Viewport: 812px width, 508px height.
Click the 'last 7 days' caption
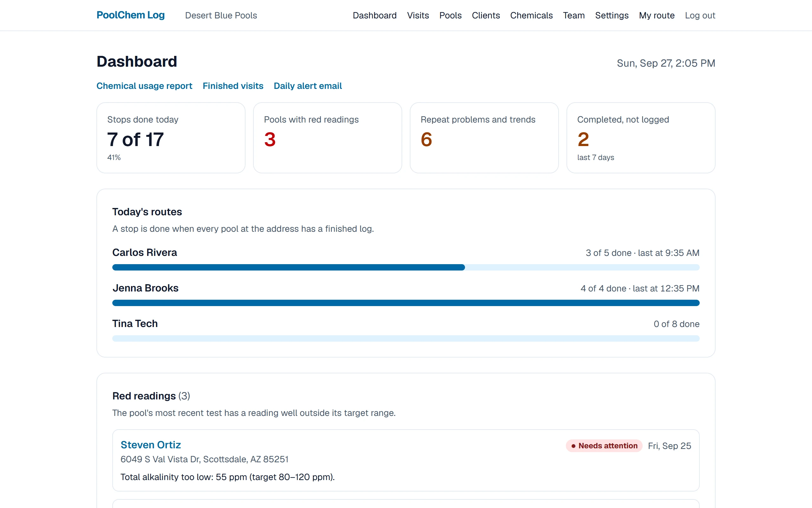(596, 157)
